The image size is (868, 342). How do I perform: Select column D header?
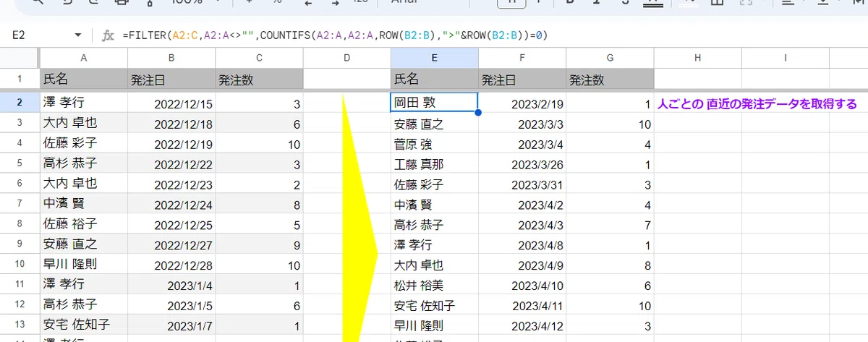pyautogui.click(x=346, y=57)
